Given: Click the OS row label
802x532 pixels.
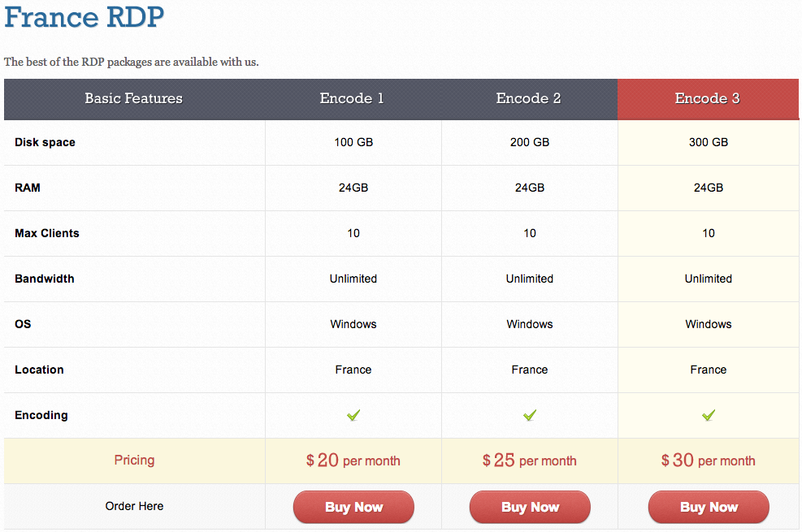Looking at the screenshot, I should pyautogui.click(x=23, y=324).
